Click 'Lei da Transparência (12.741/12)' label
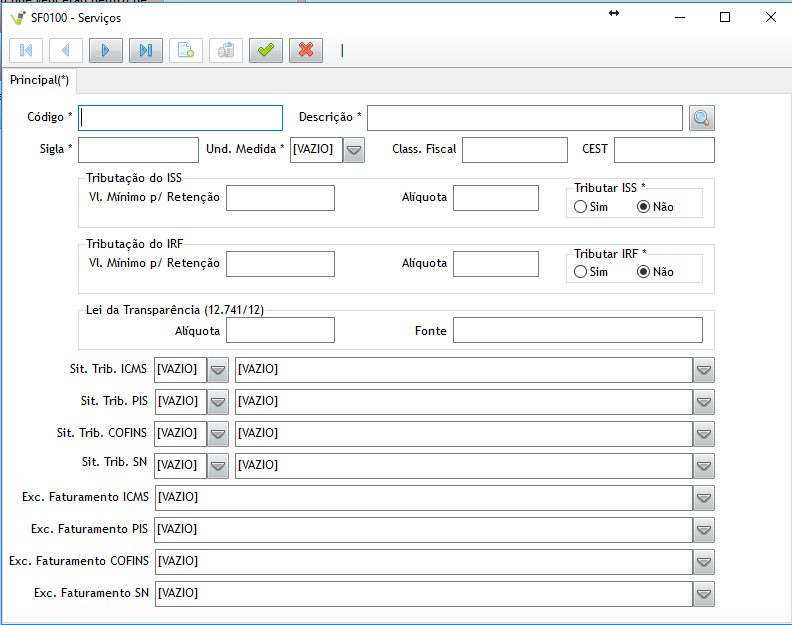Screen dimensions: 792x625 click(x=175, y=310)
